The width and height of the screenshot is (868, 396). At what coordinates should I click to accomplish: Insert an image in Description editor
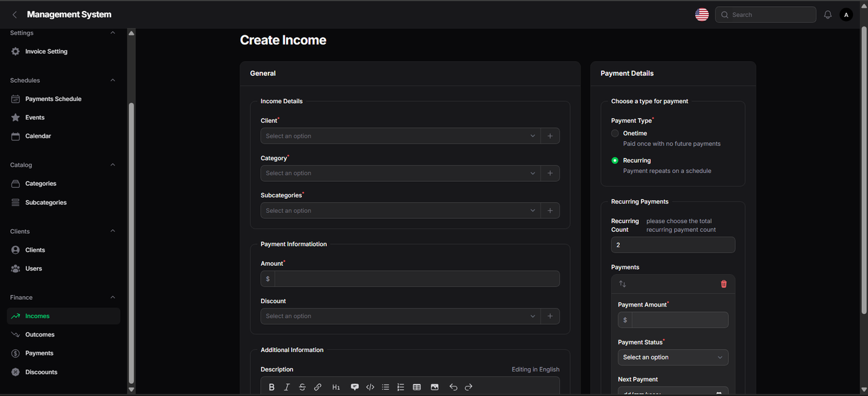pyautogui.click(x=435, y=387)
